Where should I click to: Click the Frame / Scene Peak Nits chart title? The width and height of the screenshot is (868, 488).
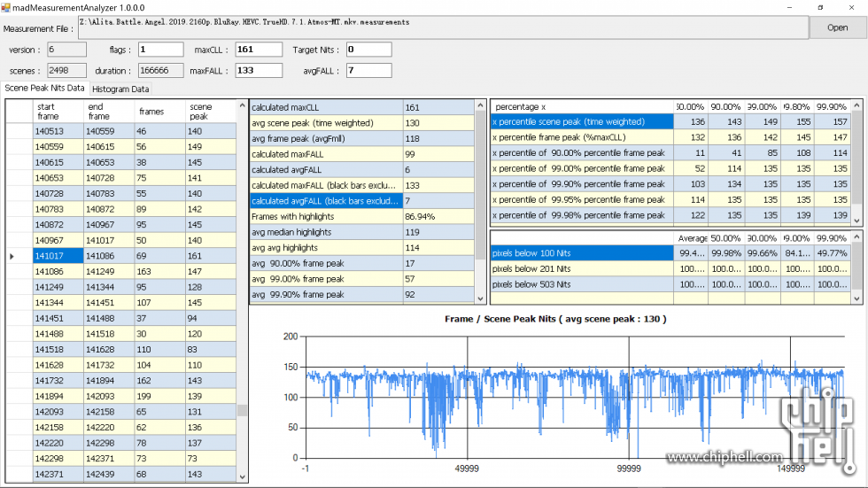pos(555,319)
